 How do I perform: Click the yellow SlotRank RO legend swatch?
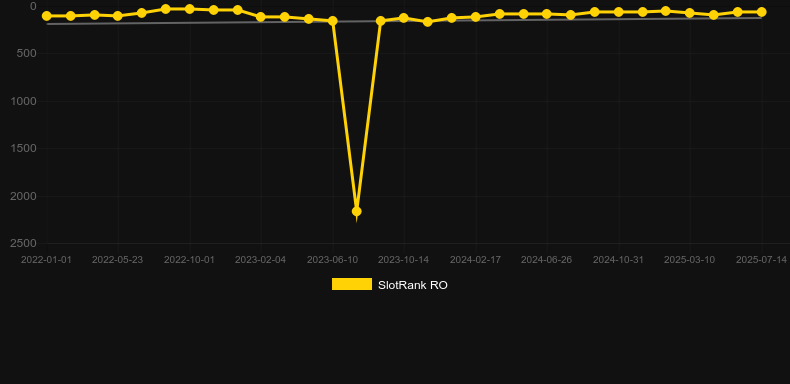352,284
